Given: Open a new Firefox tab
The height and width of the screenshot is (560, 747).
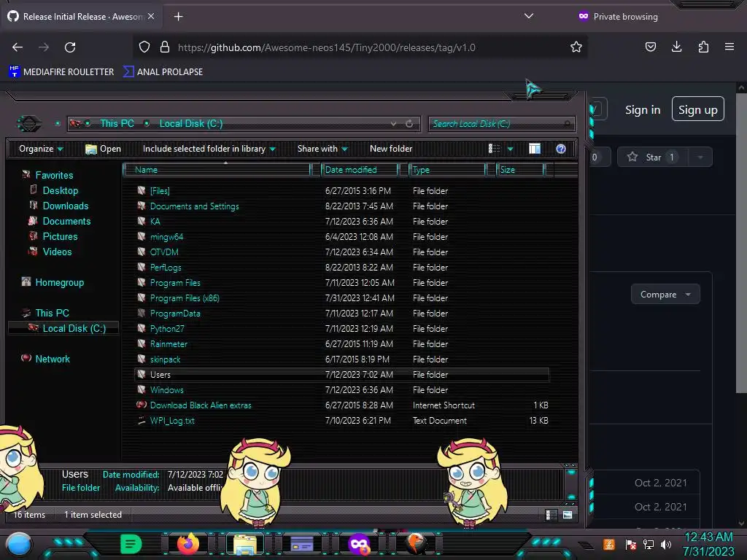Looking at the screenshot, I should coord(178,17).
